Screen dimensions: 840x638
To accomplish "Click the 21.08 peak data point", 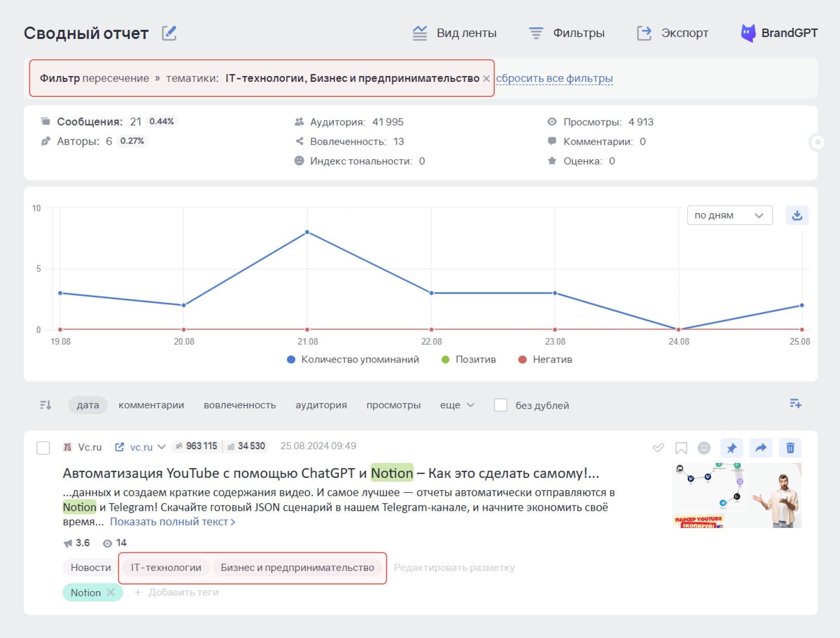I will coord(307,232).
